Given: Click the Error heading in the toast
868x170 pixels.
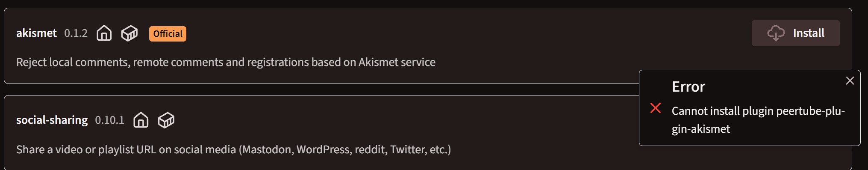Looking at the screenshot, I should click(x=688, y=87).
